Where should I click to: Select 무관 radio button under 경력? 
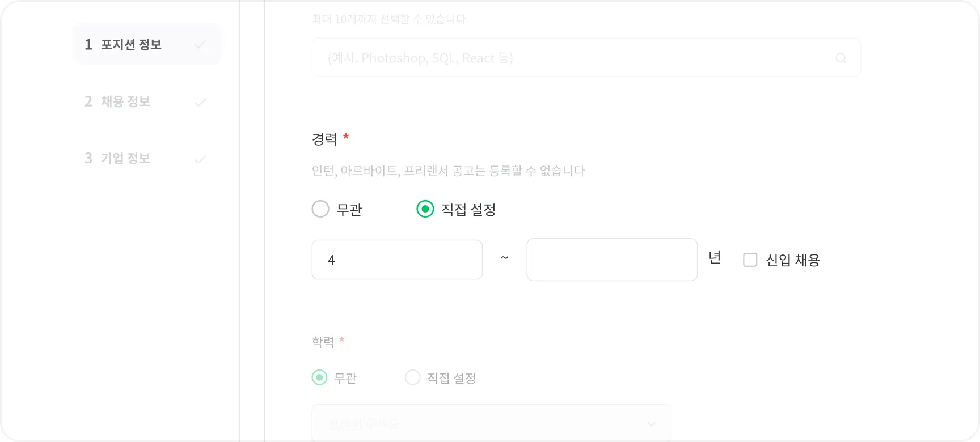tap(320, 209)
